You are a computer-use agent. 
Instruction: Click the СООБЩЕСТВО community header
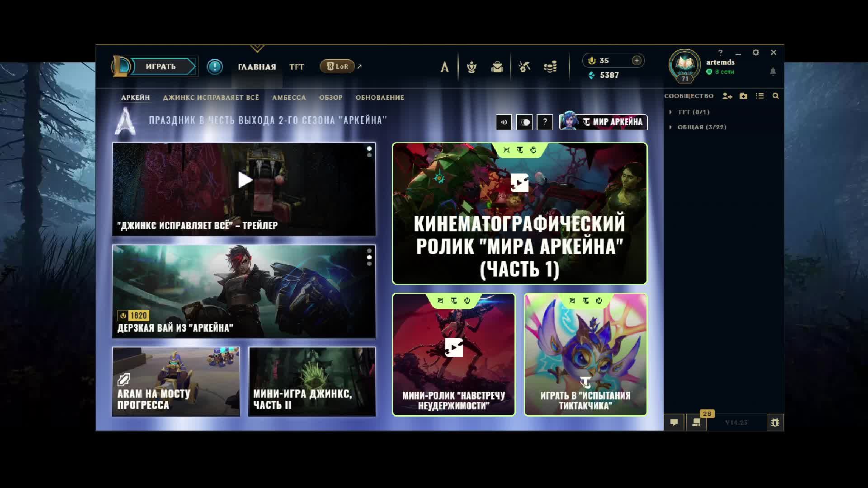[689, 96]
